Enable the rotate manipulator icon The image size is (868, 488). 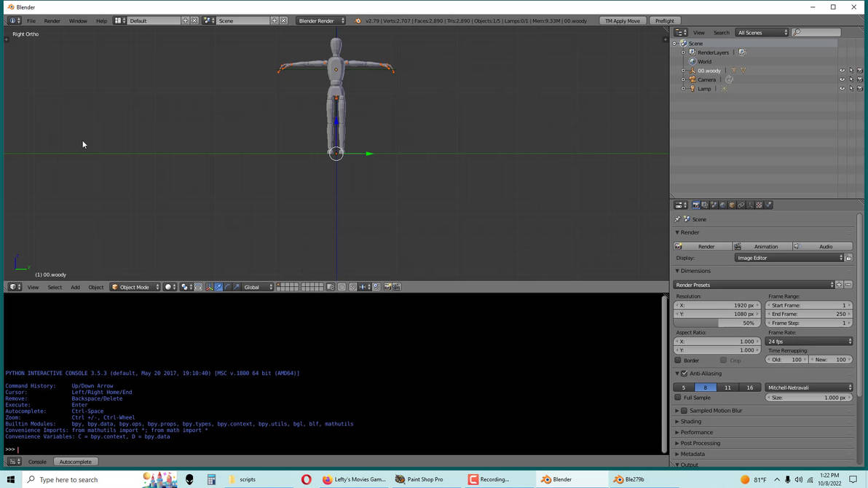click(227, 286)
